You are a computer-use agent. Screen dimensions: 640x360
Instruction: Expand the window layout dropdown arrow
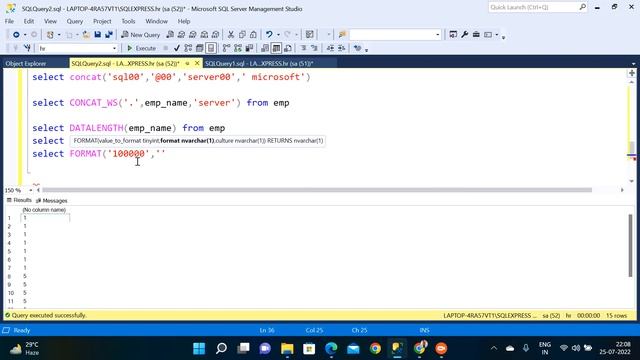(497, 35)
